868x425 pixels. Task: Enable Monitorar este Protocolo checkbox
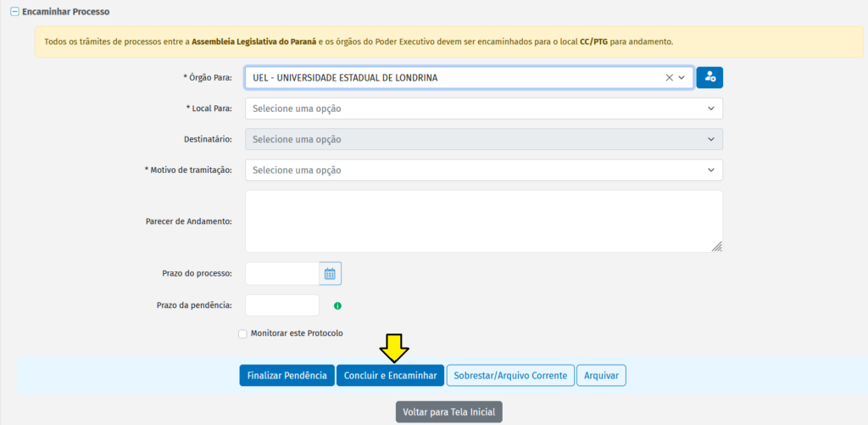[243, 334]
